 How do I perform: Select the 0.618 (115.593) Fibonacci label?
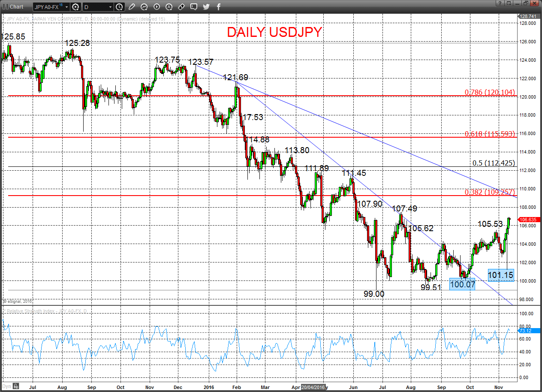pos(489,133)
